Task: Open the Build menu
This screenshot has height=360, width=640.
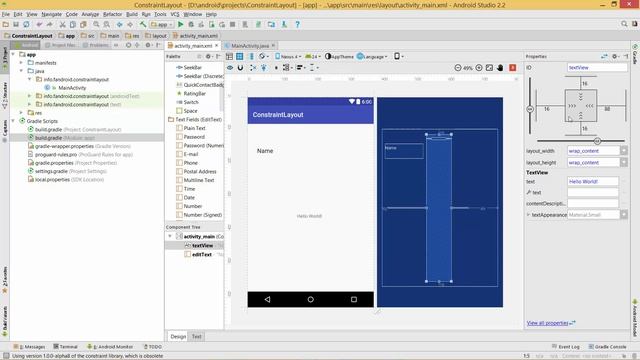Action: click(x=131, y=14)
